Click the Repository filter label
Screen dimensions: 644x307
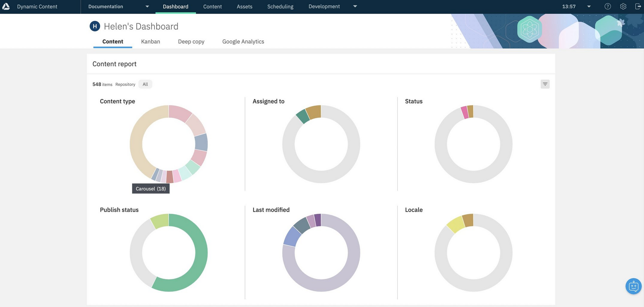pyautogui.click(x=125, y=84)
